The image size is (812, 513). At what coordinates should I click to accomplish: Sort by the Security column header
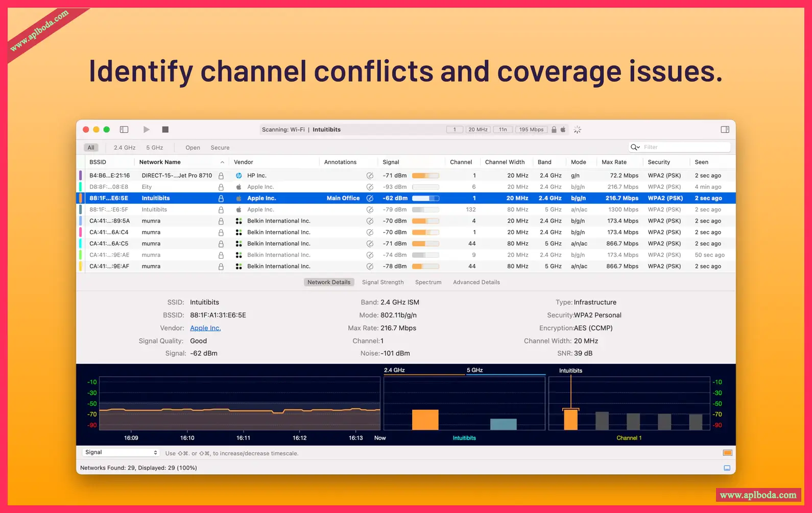659,162
